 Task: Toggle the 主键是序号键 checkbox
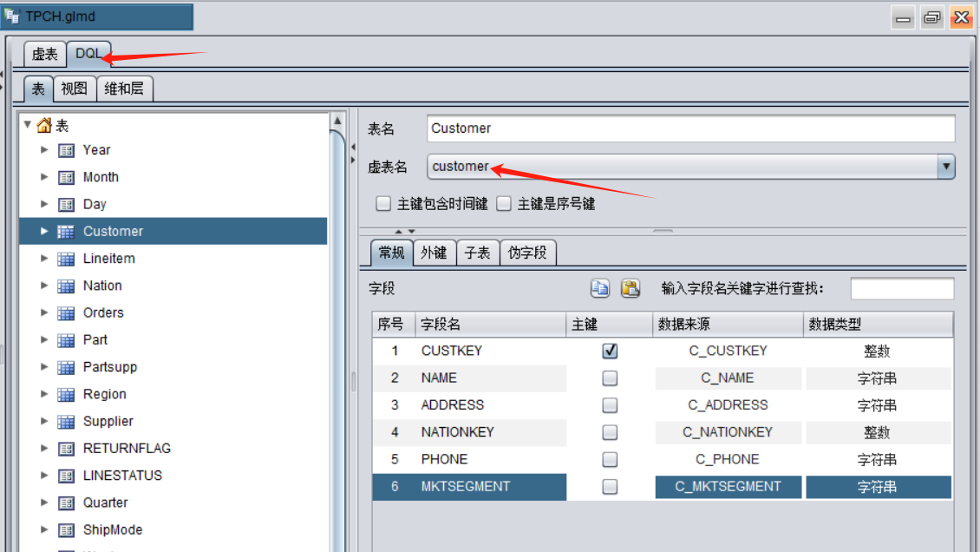pyautogui.click(x=504, y=204)
